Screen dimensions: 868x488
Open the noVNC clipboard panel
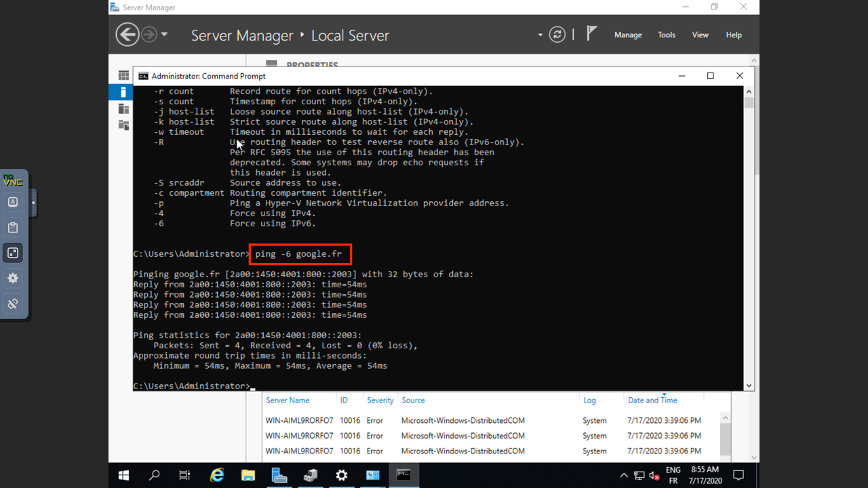13,228
